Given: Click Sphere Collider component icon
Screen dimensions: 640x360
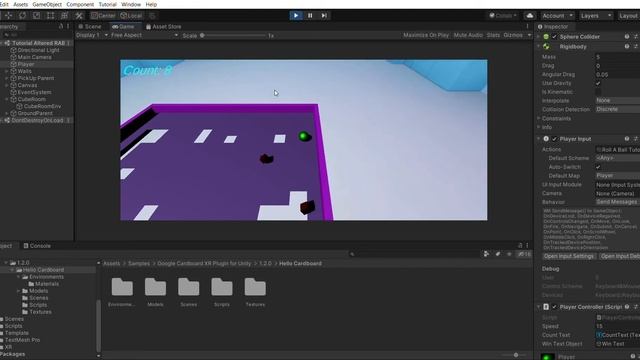Looking at the screenshot, I should [546, 37].
